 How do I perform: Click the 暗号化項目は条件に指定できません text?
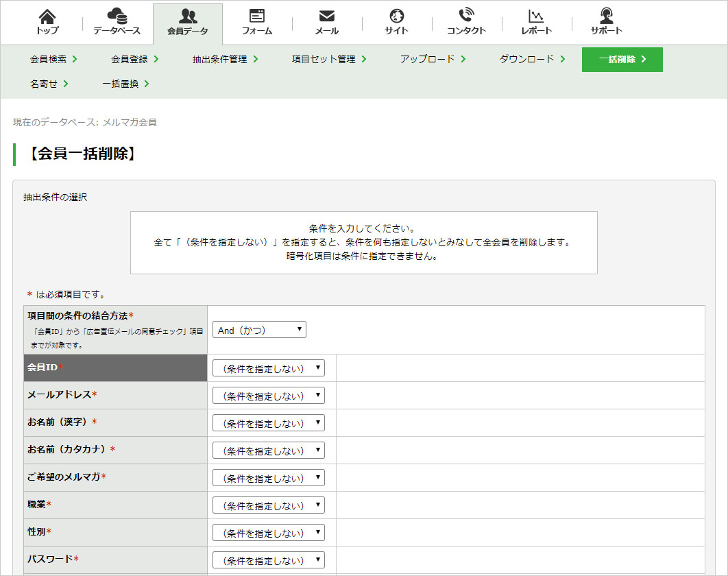coord(362,256)
